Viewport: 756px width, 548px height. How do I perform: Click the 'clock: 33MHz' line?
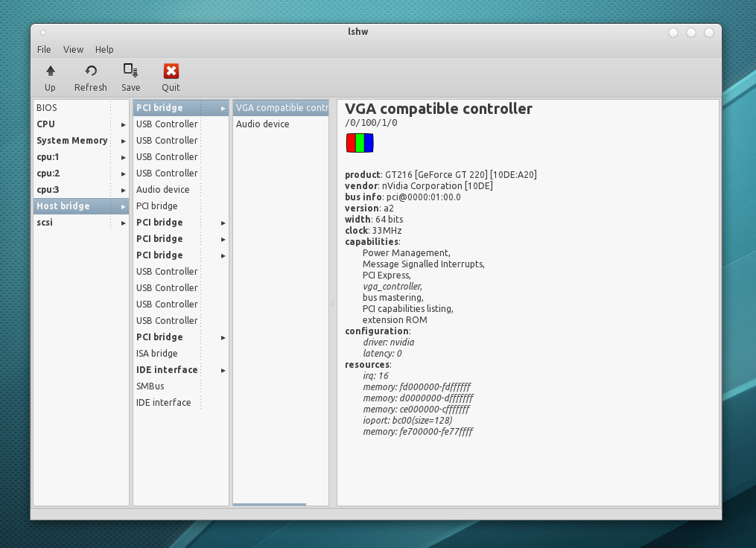pos(373,230)
